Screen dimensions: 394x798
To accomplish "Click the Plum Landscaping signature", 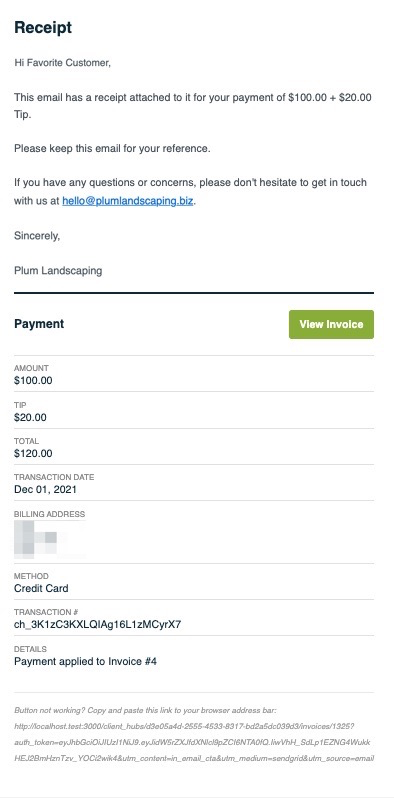I will click(58, 270).
